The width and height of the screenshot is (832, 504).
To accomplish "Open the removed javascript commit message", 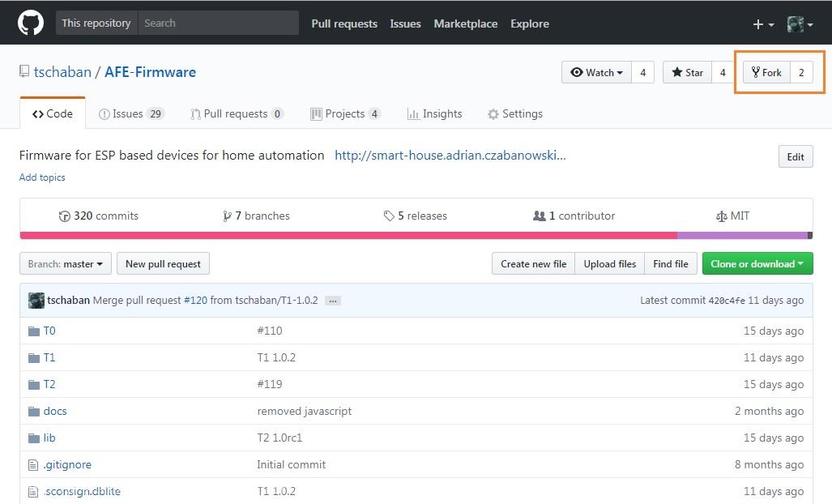I will (x=305, y=411).
